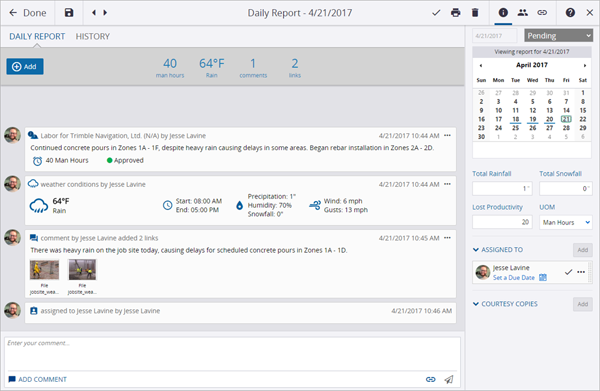
Task: Click Add button for COURTESY COPIES
Action: 582,304
